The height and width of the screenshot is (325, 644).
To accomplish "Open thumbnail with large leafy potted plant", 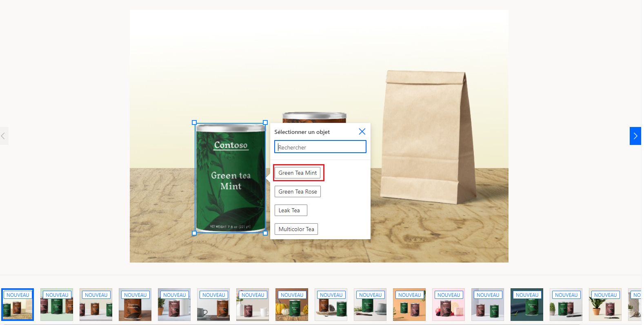I will pyautogui.click(x=605, y=305).
